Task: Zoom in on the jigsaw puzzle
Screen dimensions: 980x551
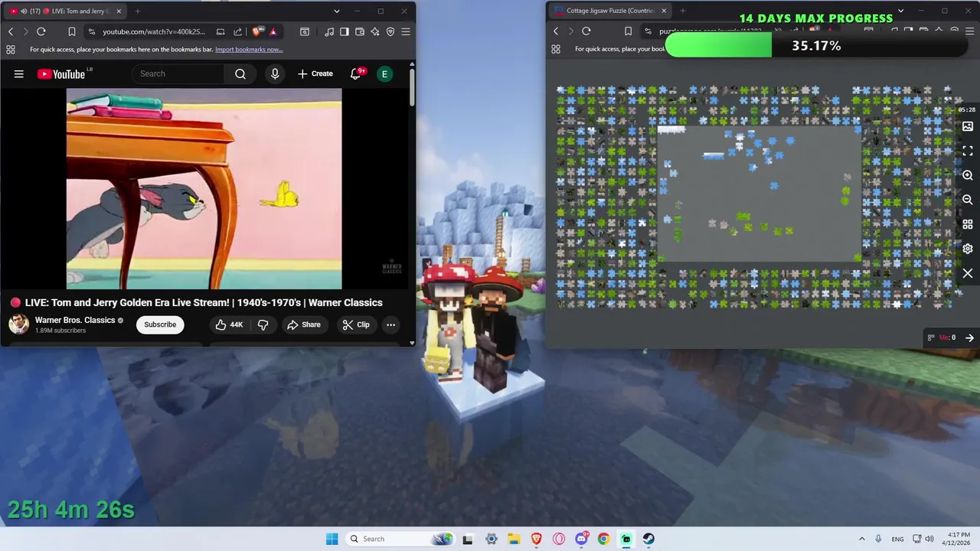Action: [968, 175]
